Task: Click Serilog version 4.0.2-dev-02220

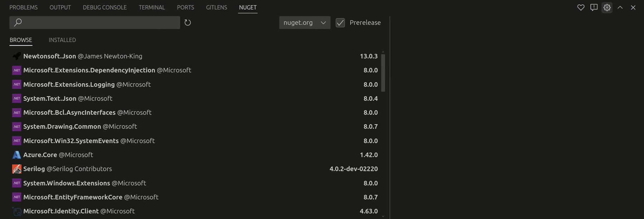Action: pos(353,169)
